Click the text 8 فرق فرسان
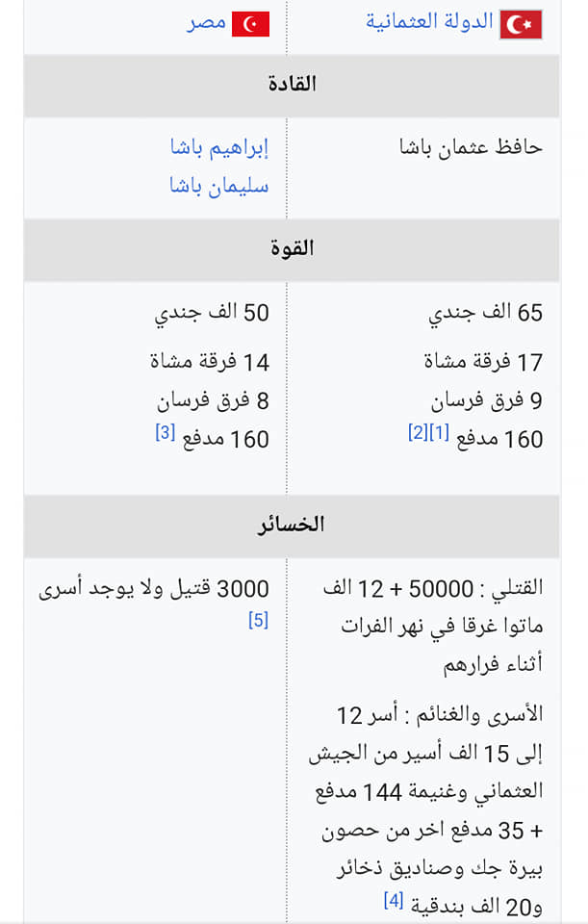Image resolution: width=588 pixels, height=924 pixels. [x=213, y=401]
